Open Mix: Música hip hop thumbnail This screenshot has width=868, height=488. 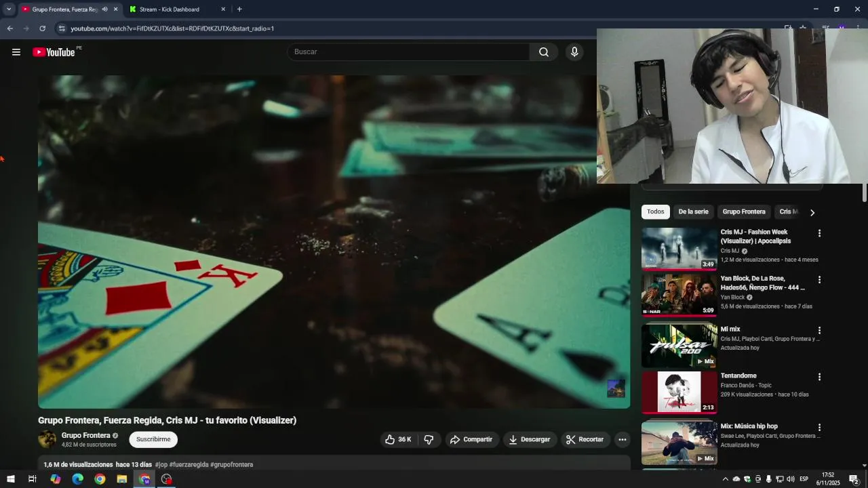pyautogui.click(x=679, y=443)
